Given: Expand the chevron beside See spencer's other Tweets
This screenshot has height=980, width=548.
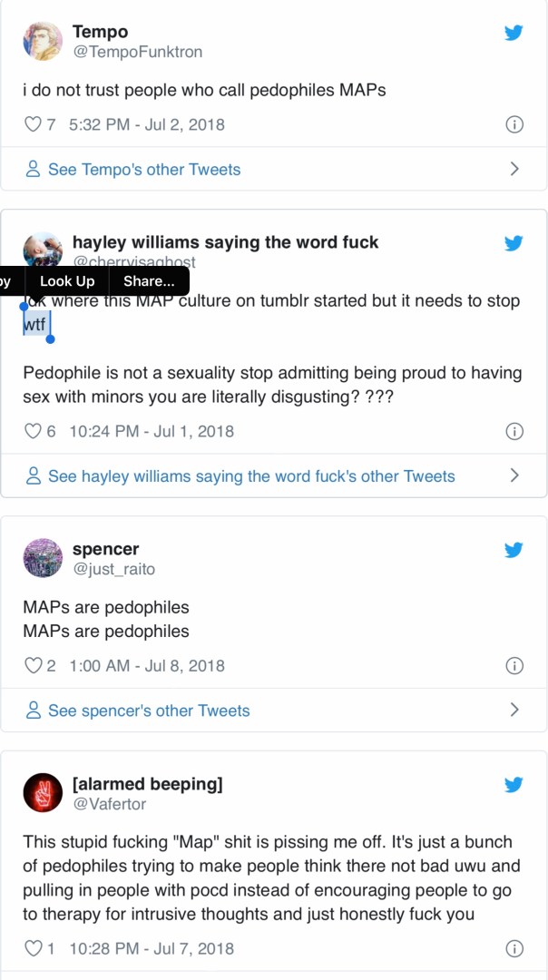Looking at the screenshot, I should tap(514, 710).
